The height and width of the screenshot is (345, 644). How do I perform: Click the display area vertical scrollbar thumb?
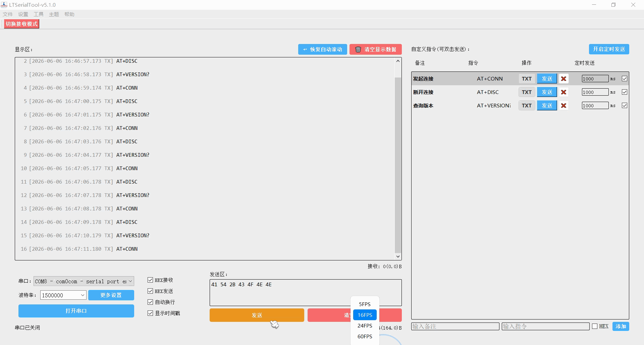tap(398, 165)
